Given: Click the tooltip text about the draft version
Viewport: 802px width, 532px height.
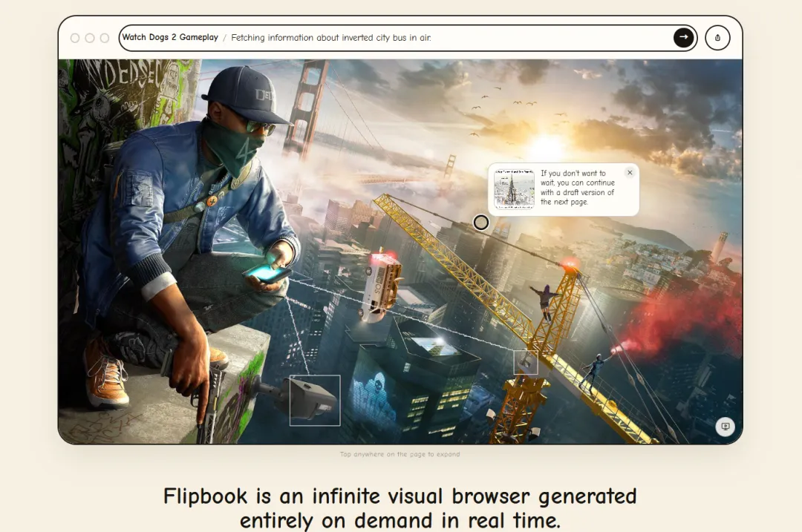Looking at the screenshot, I should (578, 188).
